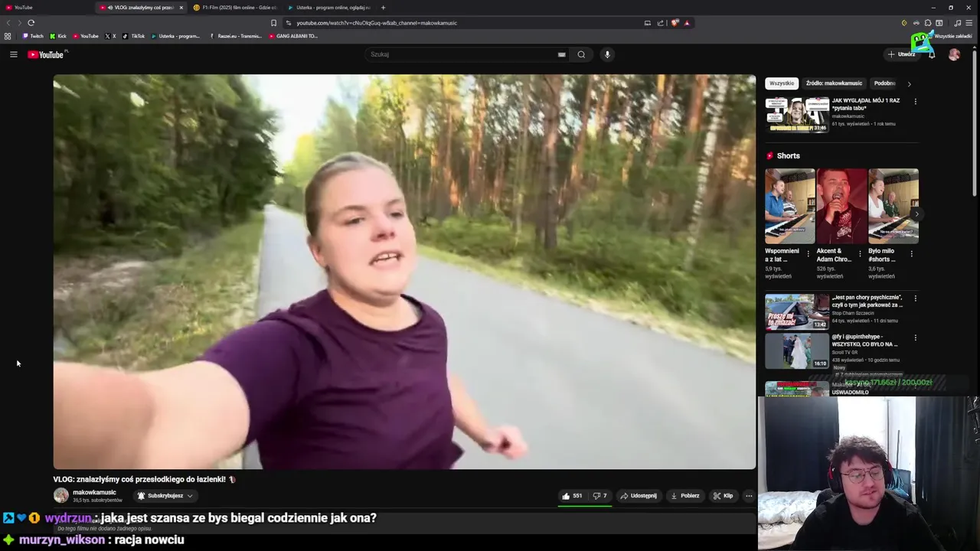The width and height of the screenshot is (980, 551).
Task: Click the browser address bar URL
Action: click(377, 23)
